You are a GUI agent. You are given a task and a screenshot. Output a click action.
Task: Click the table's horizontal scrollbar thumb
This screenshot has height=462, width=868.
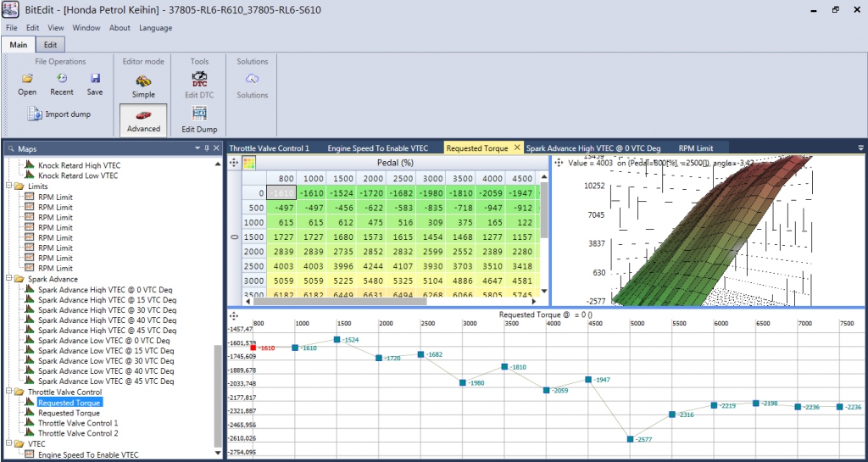coord(341,302)
